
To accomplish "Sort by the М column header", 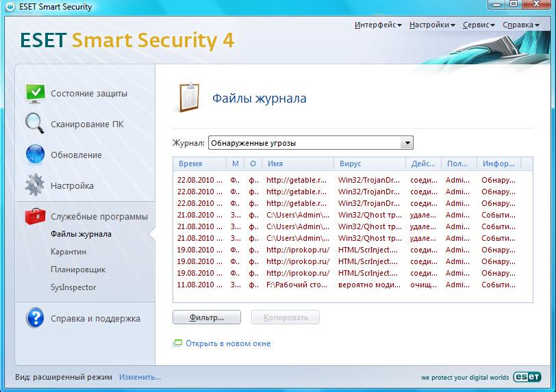I will [x=236, y=164].
